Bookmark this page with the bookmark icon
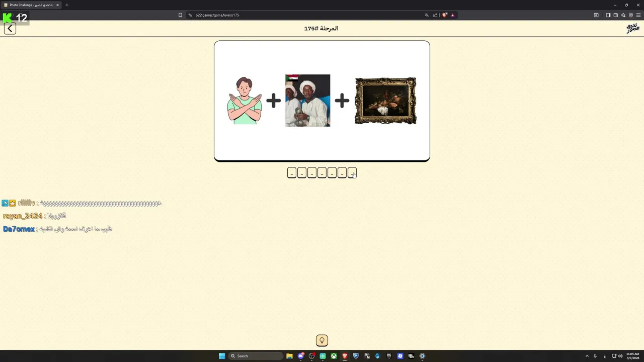The image size is (644, 362). [x=180, y=15]
